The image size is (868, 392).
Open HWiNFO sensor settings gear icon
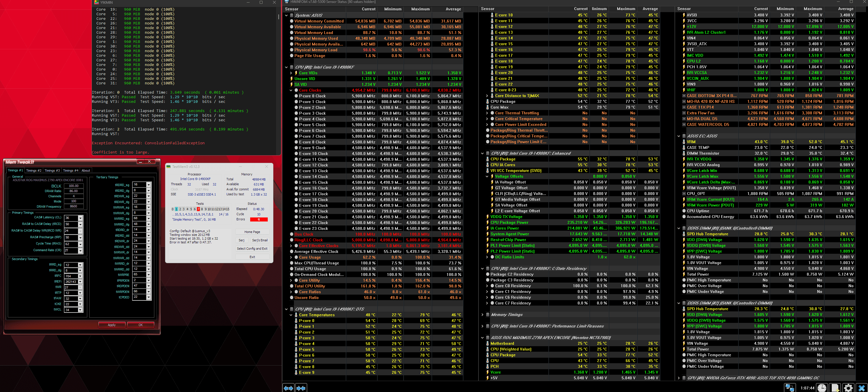[x=848, y=388]
